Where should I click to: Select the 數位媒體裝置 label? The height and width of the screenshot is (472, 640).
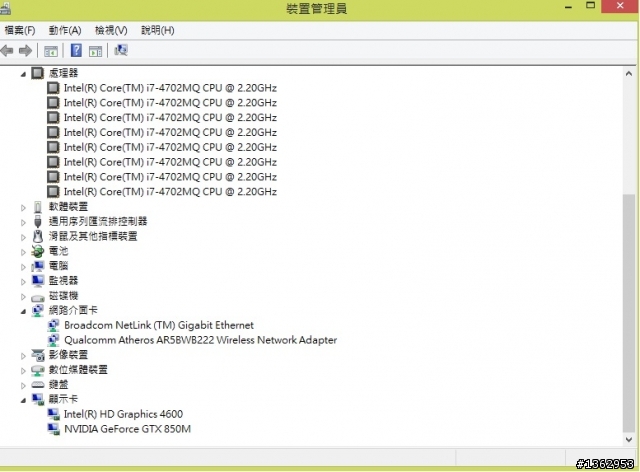tap(78, 370)
